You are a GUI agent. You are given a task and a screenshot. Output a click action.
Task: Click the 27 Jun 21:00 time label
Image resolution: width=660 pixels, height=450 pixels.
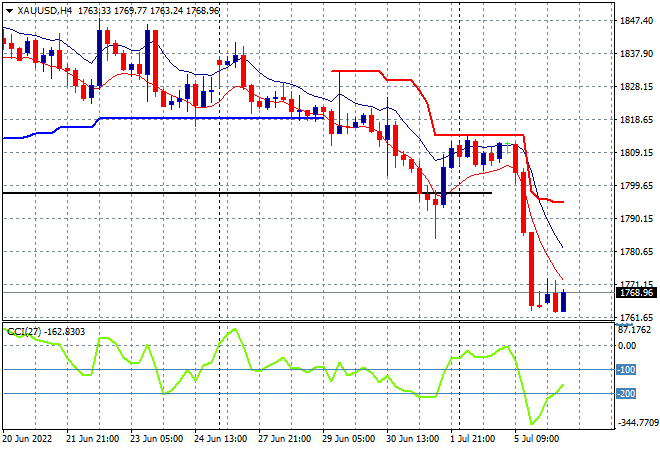[x=285, y=439]
